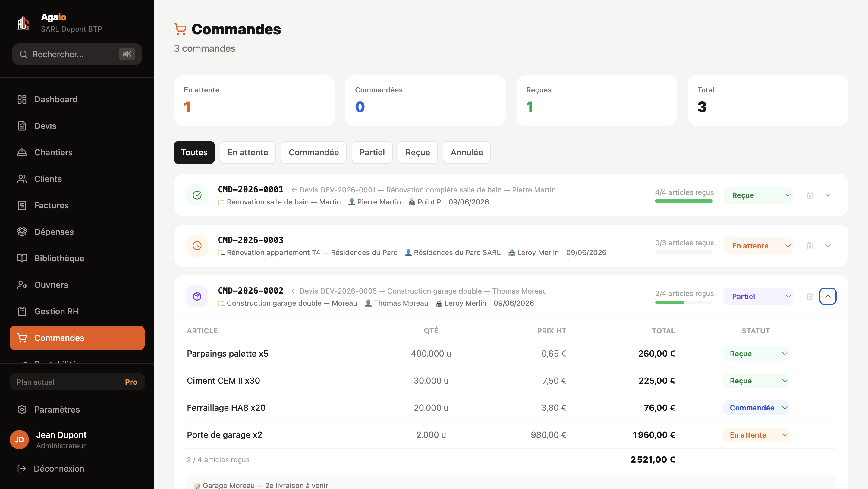Filter orders by Annulée tab
The width and height of the screenshot is (868, 489).
coord(467,152)
